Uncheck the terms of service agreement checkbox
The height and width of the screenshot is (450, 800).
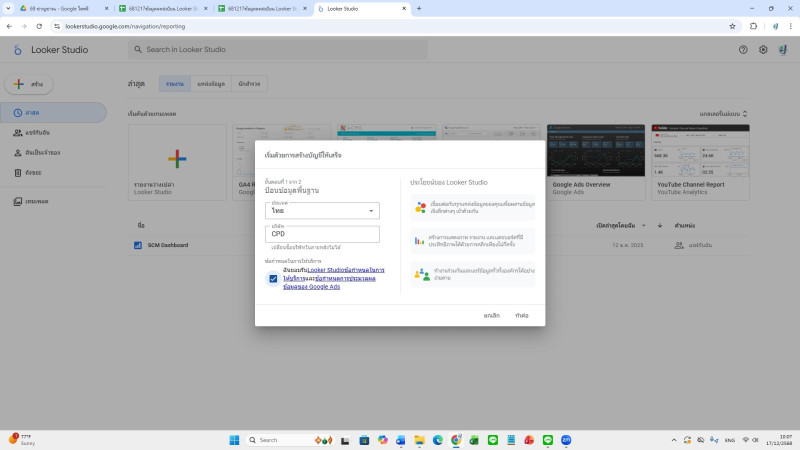point(273,278)
